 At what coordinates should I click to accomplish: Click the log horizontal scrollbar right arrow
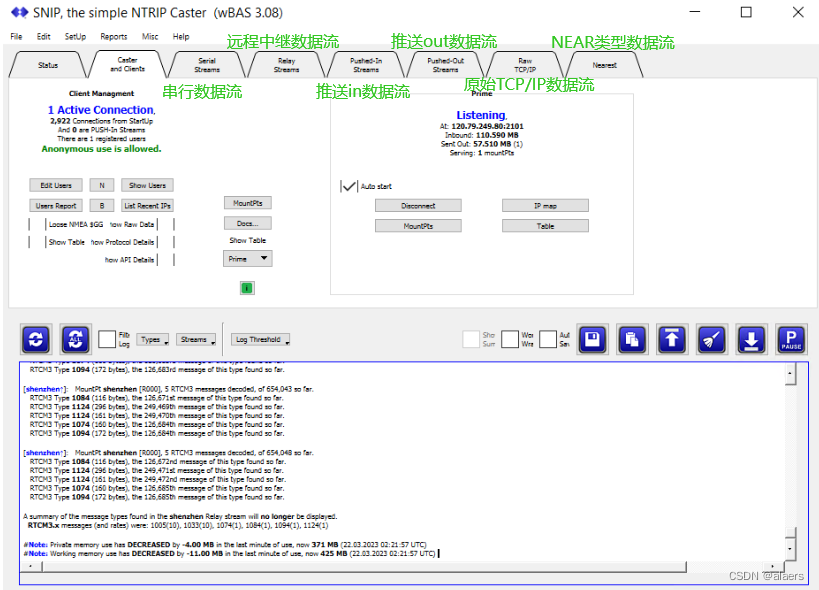(773, 567)
